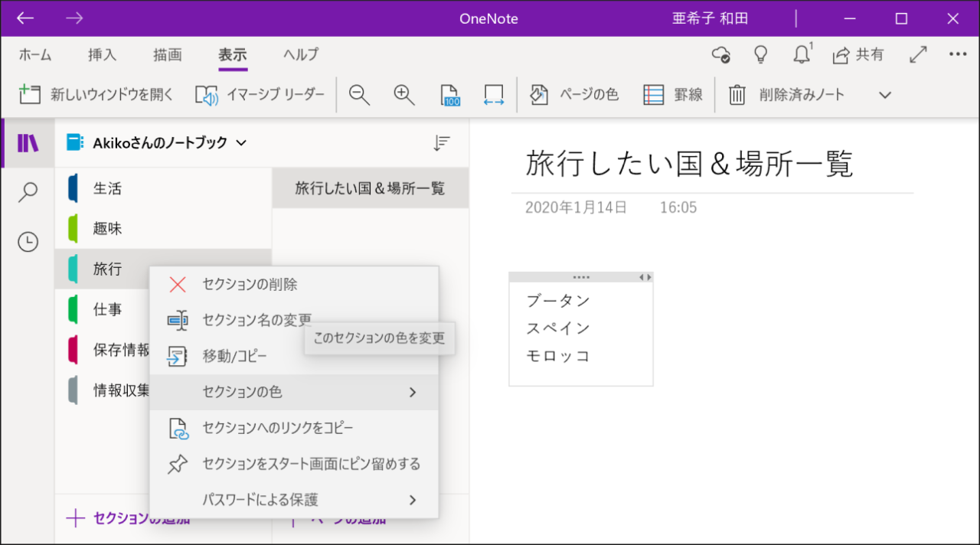Expand the ribbon overflow chevron
Screen dimensions: 980x545
(x=885, y=95)
